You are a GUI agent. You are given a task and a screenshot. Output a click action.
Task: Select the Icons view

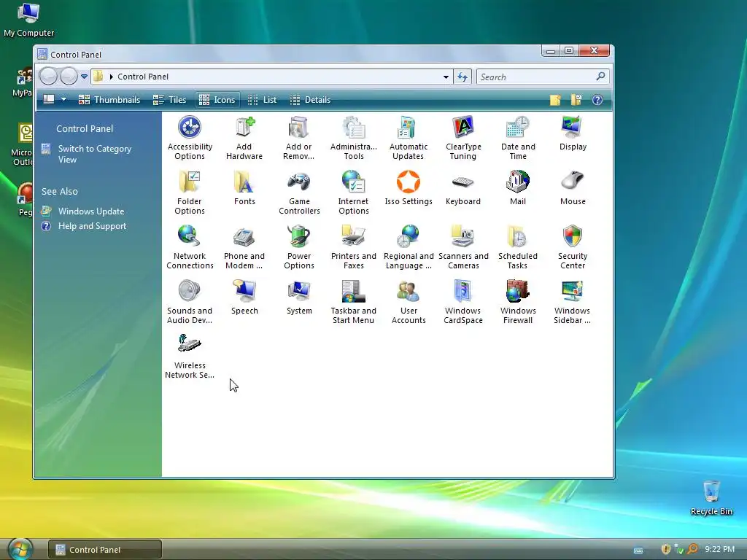click(217, 99)
